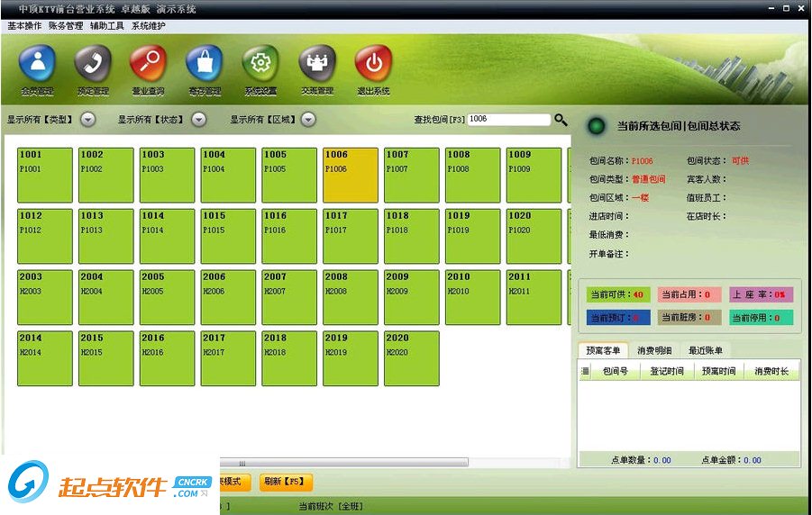
Task: Select room tile 1020
Action: point(534,236)
